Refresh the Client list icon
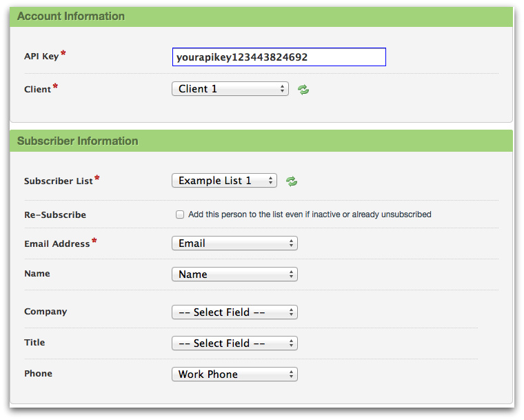 303,89
